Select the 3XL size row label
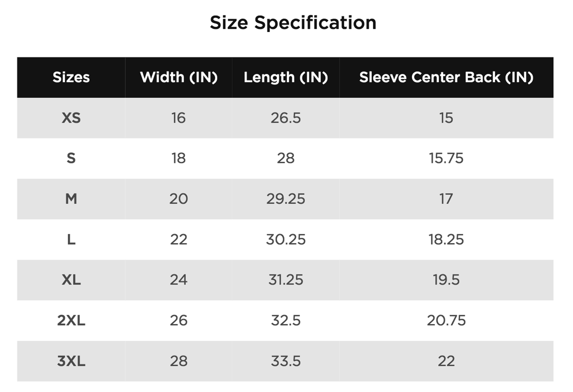 (71, 361)
